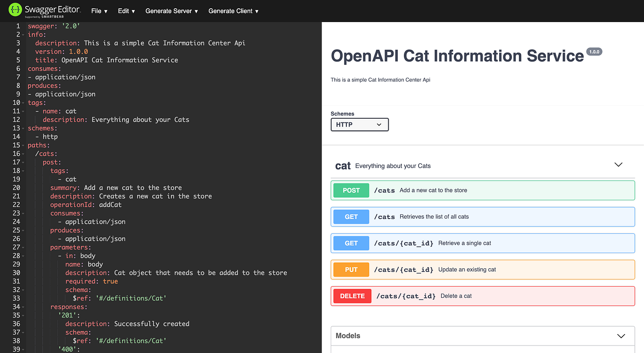Open the Edit menu
644x353 pixels.
click(x=126, y=11)
